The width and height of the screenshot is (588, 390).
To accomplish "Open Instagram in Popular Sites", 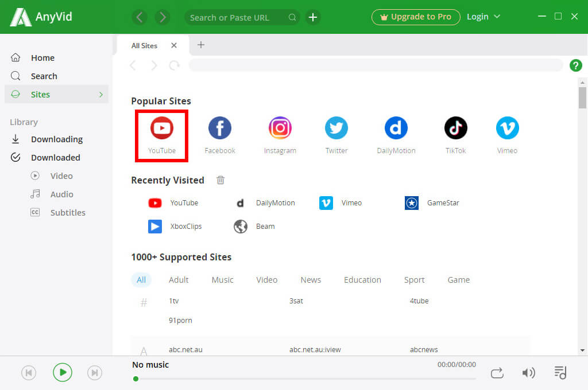I will (x=280, y=135).
